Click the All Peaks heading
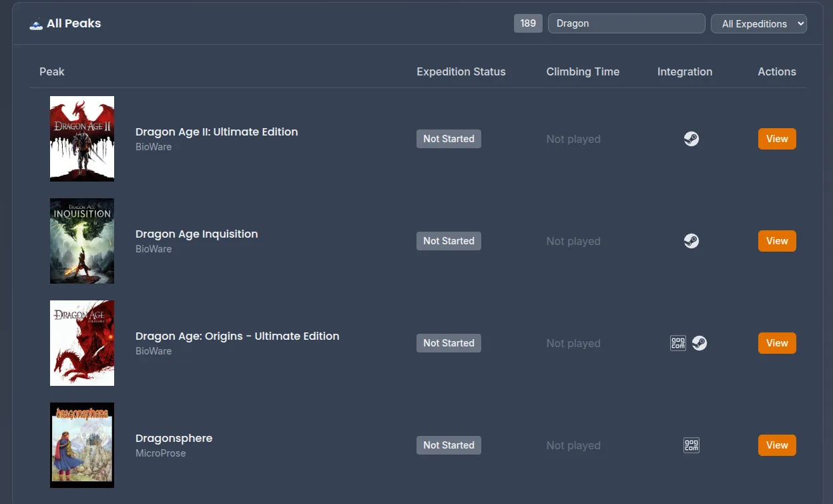The width and height of the screenshot is (833, 504). [74, 23]
